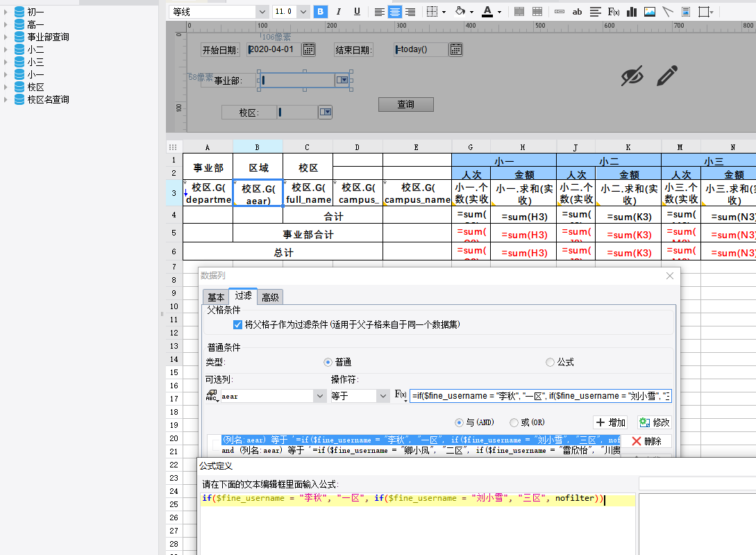This screenshot has height=555, width=756.
Task: Click the column type ABC icon
Action: coord(212,396)
